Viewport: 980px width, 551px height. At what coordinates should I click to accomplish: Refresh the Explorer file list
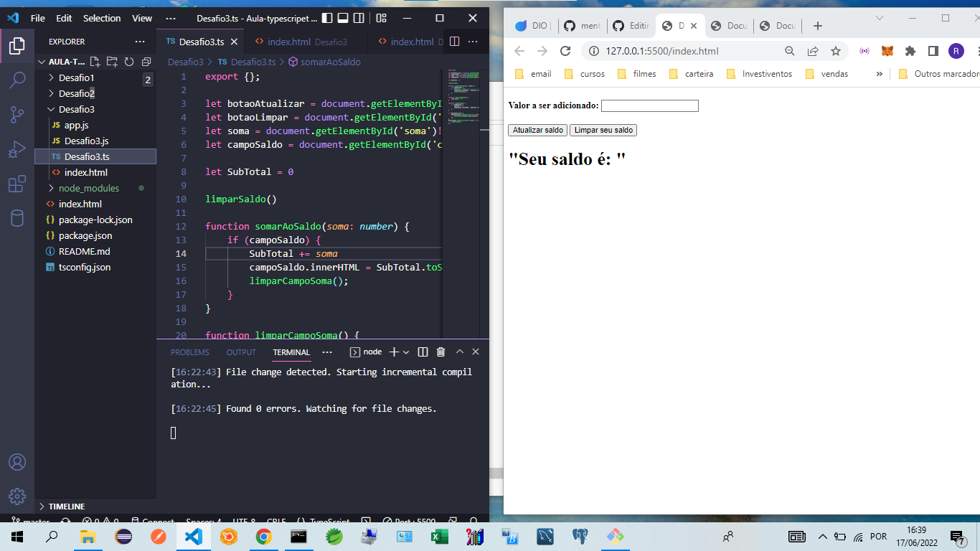(128, 62)
